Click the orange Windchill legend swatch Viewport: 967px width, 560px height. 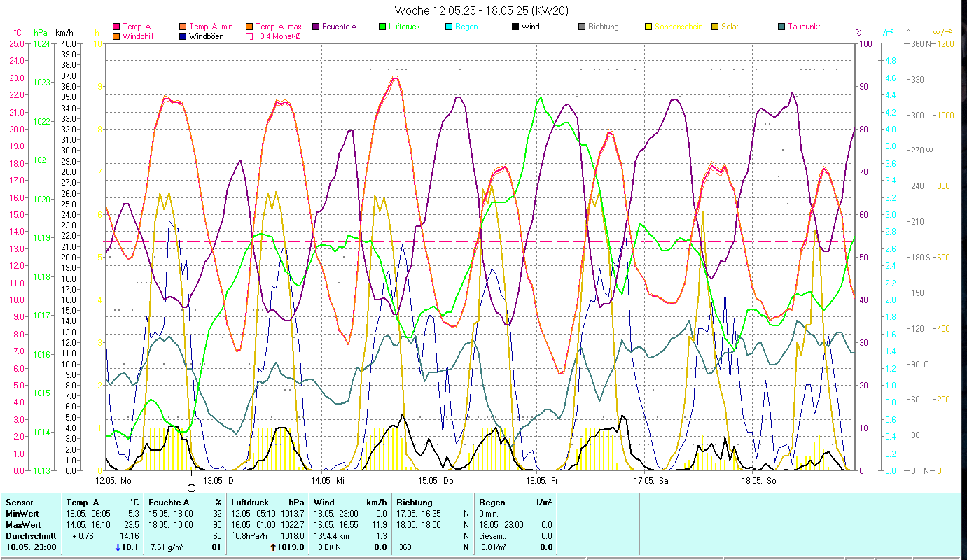coord(116,36)
